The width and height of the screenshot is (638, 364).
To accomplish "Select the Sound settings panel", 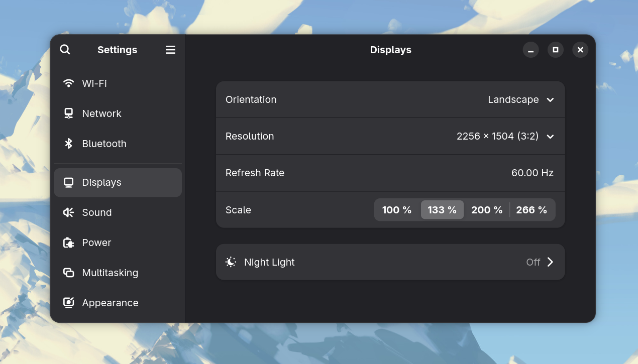I will click(118, 212).
